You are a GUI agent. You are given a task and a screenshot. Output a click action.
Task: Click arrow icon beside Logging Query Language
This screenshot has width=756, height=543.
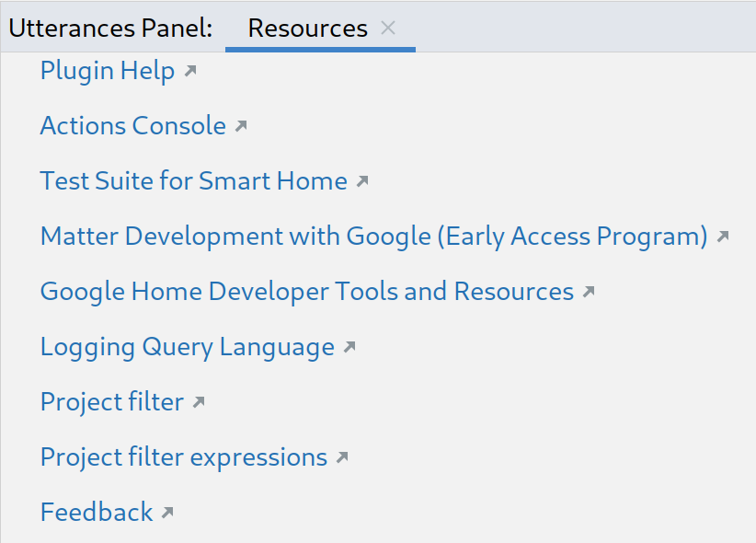tap(349, 347)
